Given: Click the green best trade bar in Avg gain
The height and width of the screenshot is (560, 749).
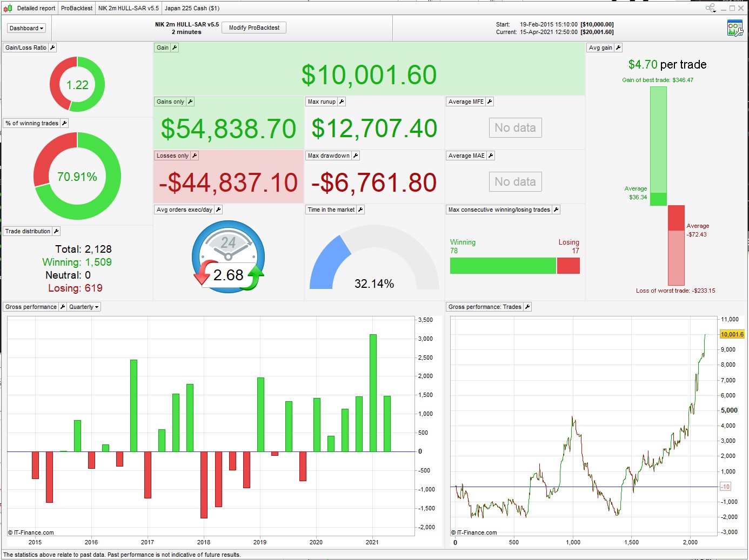Looking at the screenshot, I should click(658, 146).
